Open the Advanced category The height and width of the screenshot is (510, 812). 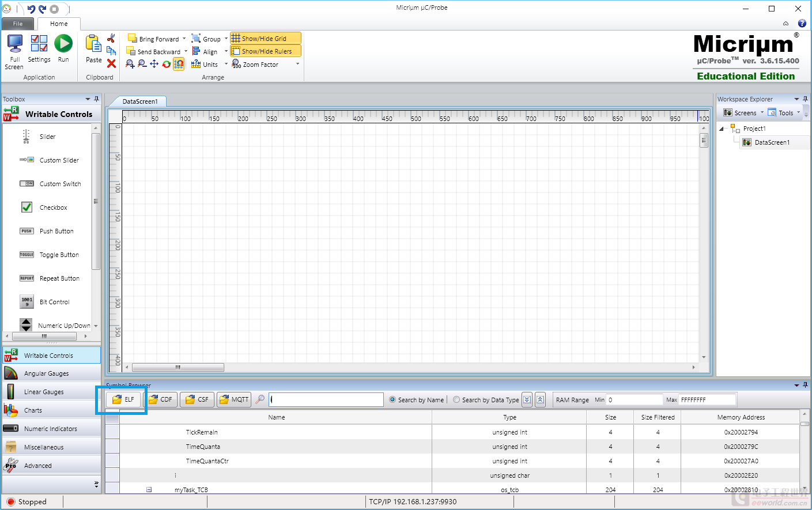coord(51,466)
